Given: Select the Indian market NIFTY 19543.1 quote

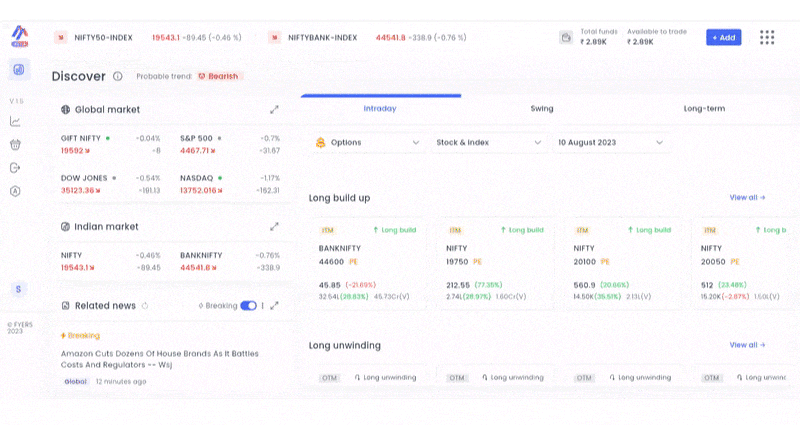Looking at the screenshot, I should (x=111, y=261).
